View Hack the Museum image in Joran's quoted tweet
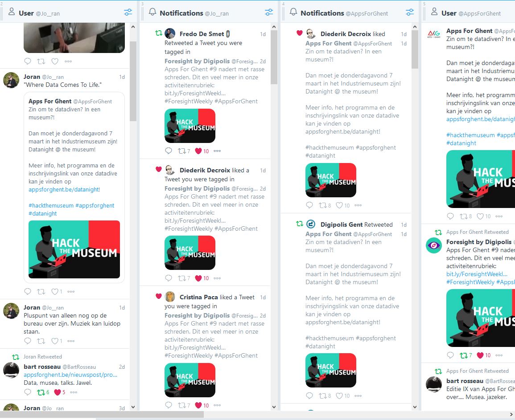The height and width of the screenshot is (420, 515). pos(74,249)
